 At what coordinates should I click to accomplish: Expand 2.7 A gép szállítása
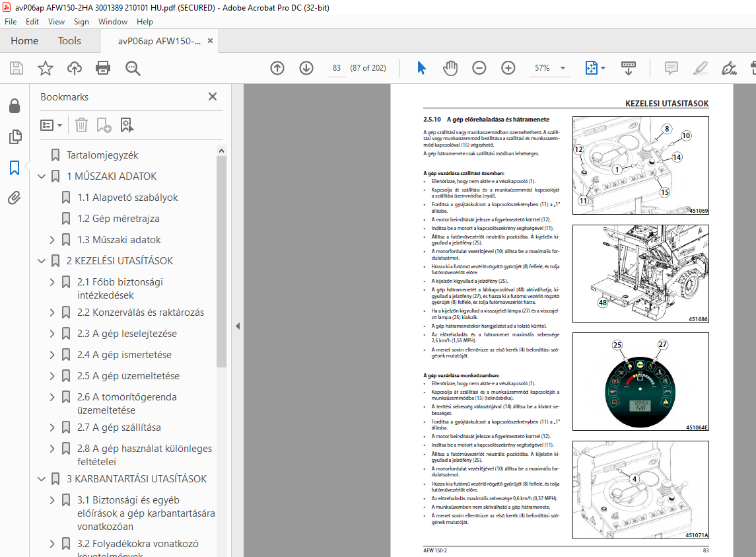pyautogui.click(x=52, y=427)
